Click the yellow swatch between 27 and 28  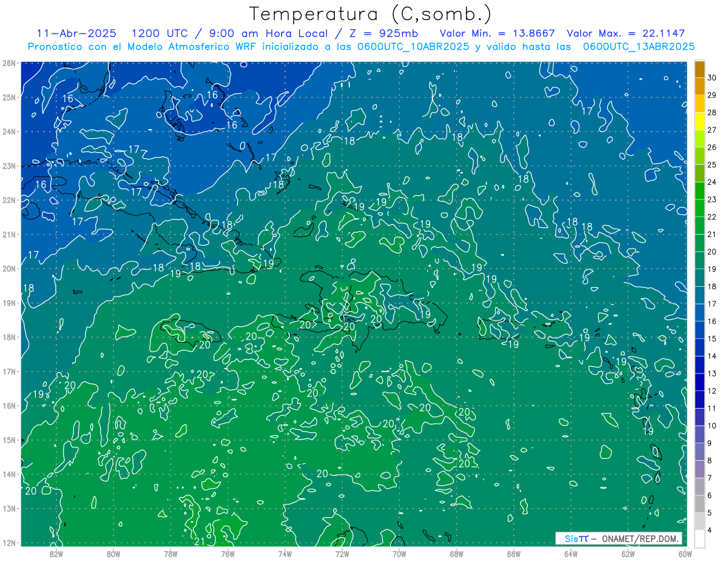[x=699, y=121]
